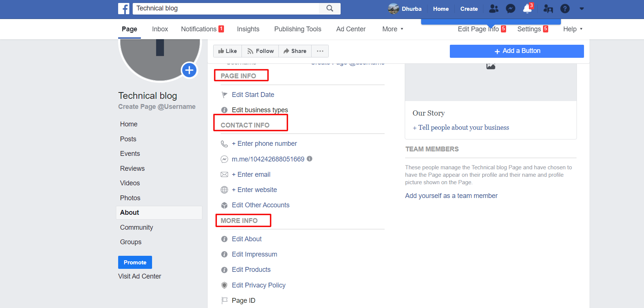Viewport: 644px width, 308px height.
Task: Click Create Page @Username under page name
Action: [157, 107]
